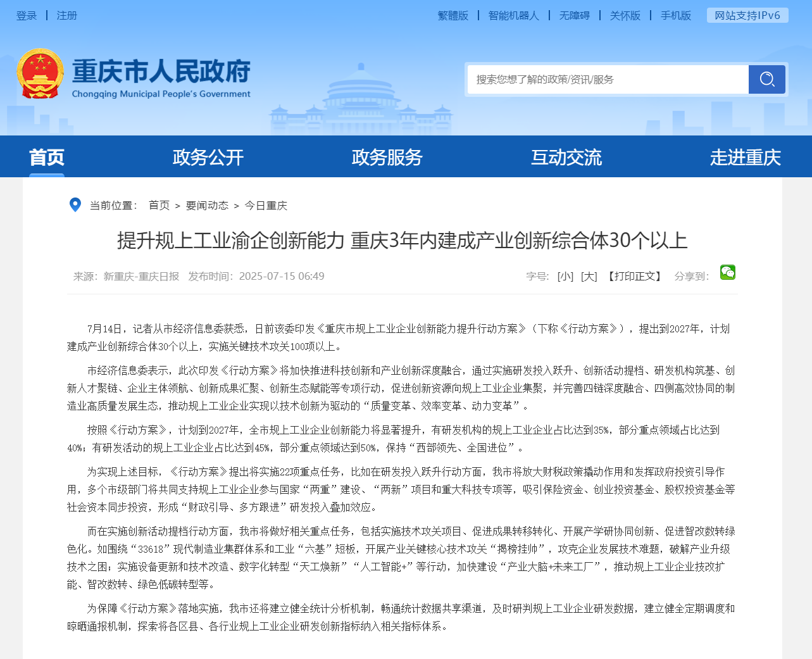Click 要闻动态 breadcrumb link
Screen dimensions: 812x659
click(x=207, y=205)
